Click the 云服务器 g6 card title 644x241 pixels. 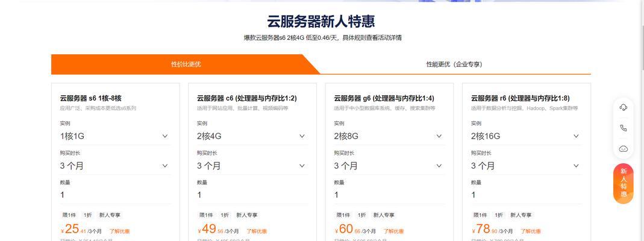click(384, 99)
